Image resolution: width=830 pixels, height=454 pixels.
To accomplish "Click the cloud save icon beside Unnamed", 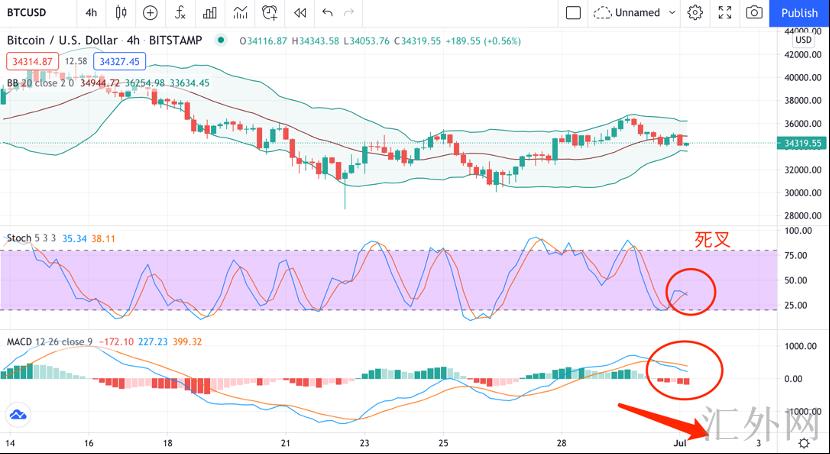I will 602,13.
